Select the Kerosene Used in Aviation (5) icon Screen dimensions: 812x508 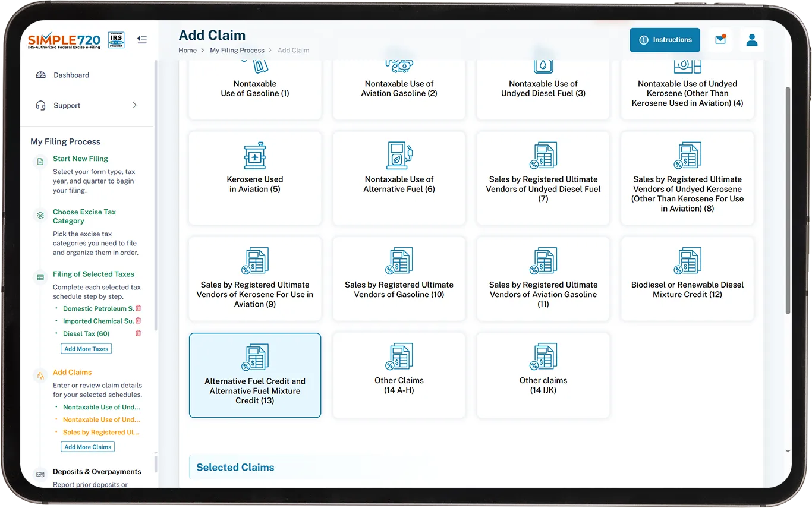click(x=255, y=156)
